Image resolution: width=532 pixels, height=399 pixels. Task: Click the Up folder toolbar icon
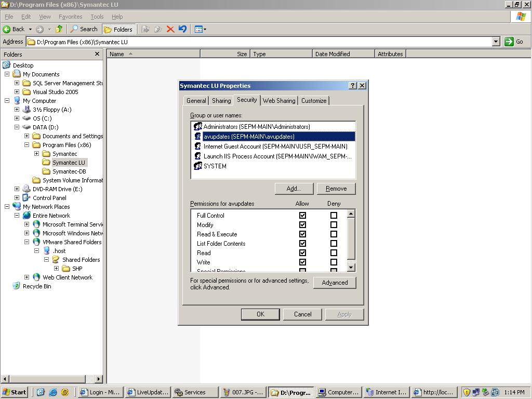click(59, 29)
